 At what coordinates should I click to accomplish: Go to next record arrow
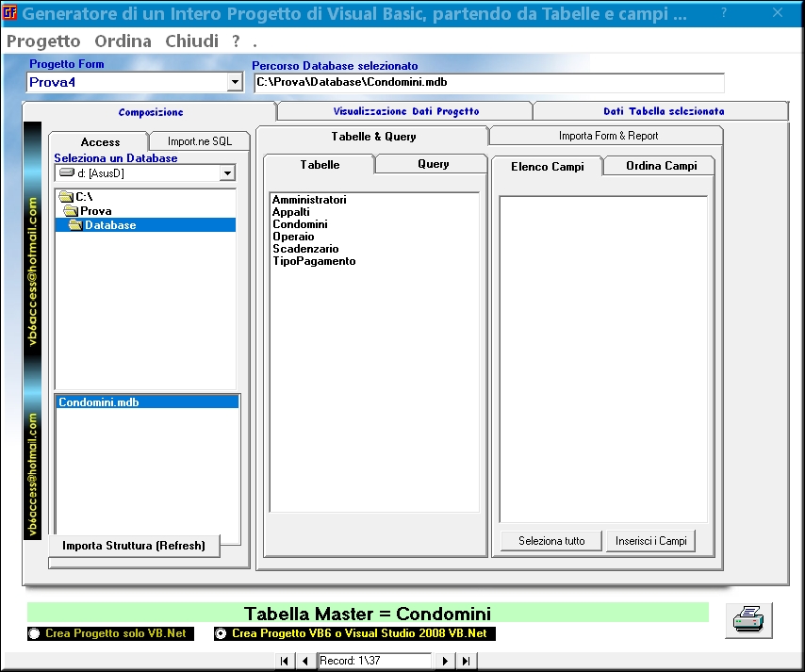tap(445, 661)
